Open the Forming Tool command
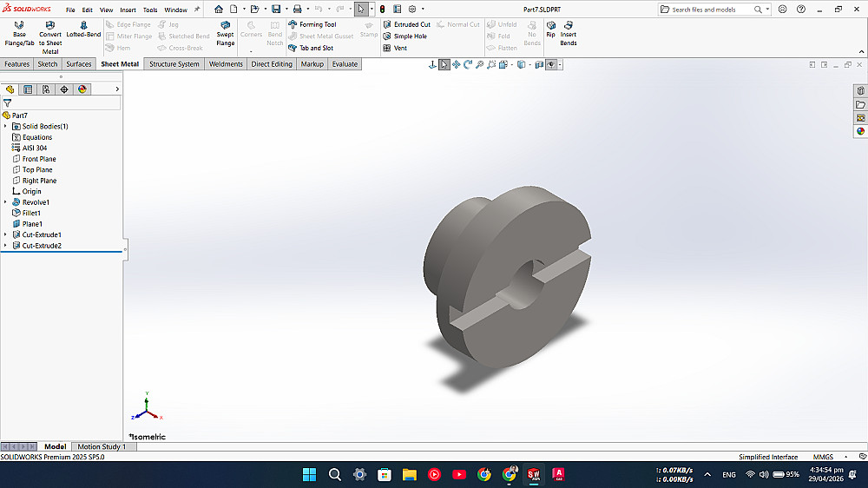Image resolution: width=868 pixels, height=488 pixels. coord(312,24)
